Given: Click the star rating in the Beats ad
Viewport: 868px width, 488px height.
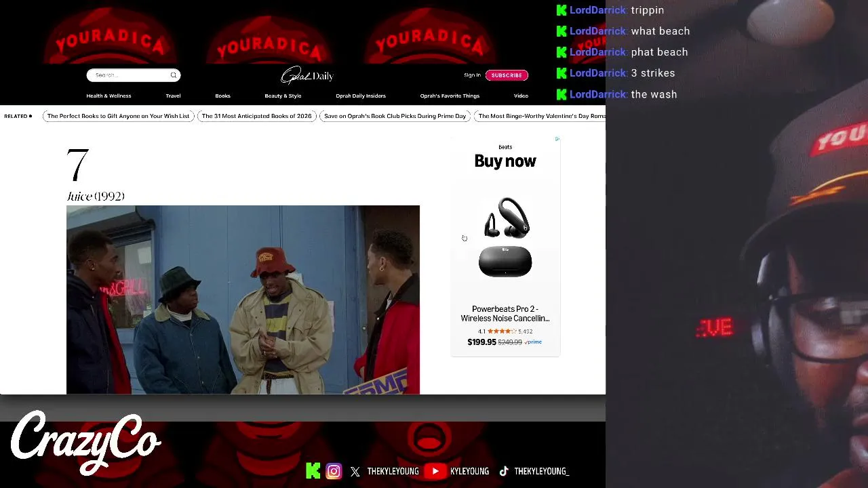Looking at the screenshot, I should pos(502,331).
